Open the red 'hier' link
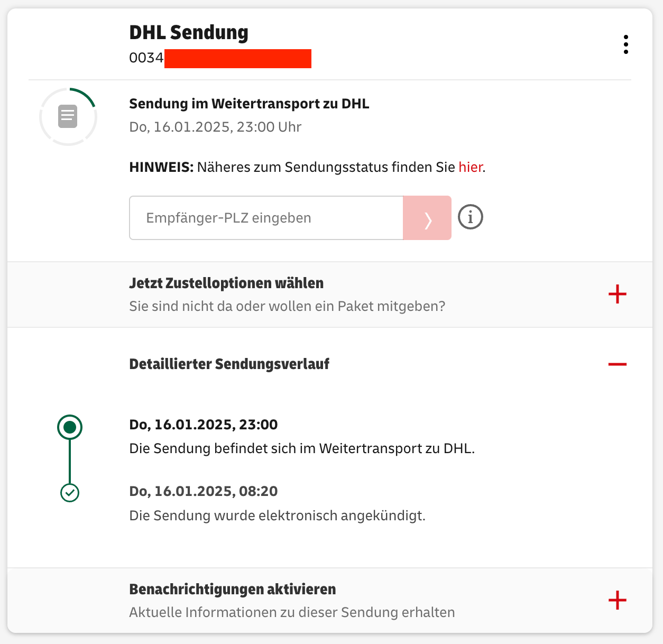This screenshot has height=644, width=663. [471, 167]
